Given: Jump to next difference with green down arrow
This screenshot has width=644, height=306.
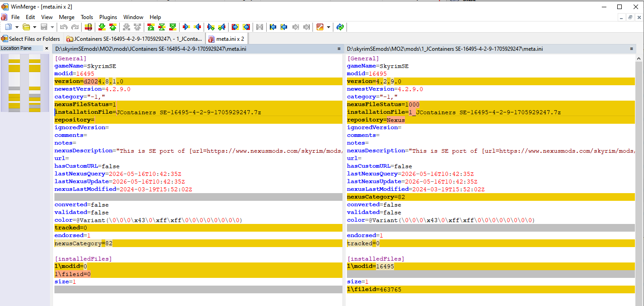Looking at the screenshot, I should (x=102, y=27).
